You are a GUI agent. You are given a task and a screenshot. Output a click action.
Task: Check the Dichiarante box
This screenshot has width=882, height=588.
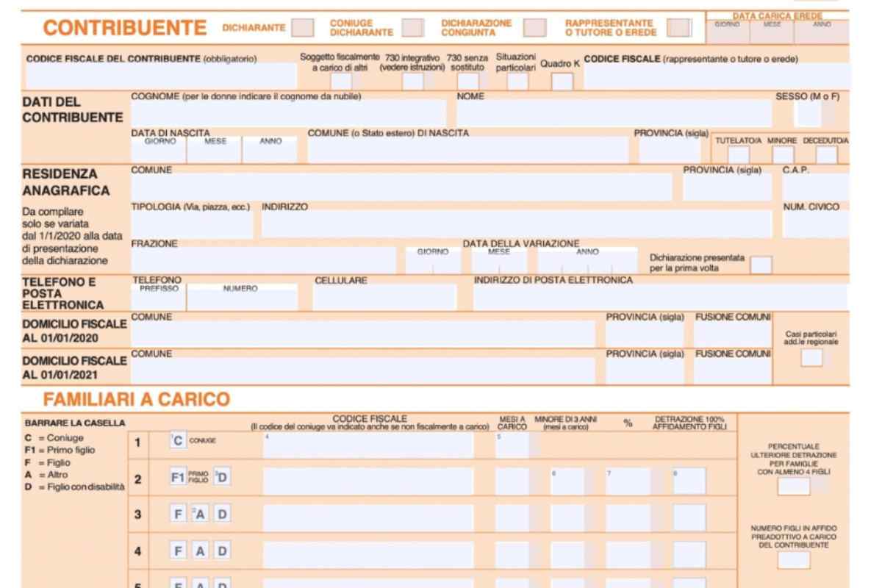tap(302, 28)
